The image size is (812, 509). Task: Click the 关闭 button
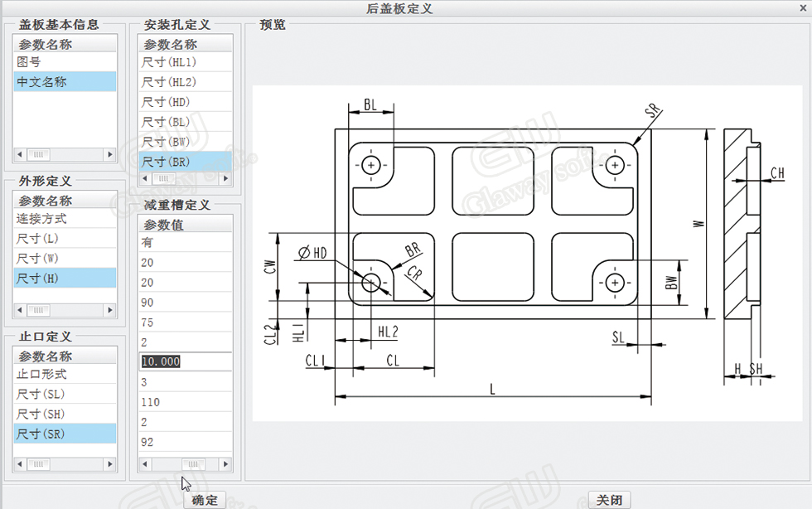tap(609, 500)
